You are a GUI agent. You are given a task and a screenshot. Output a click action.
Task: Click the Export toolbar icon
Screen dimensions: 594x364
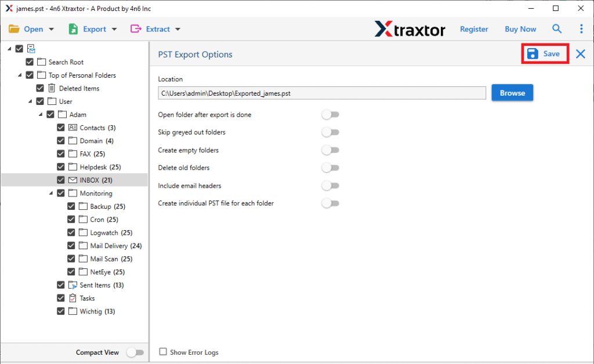click(x=73, y=29)
